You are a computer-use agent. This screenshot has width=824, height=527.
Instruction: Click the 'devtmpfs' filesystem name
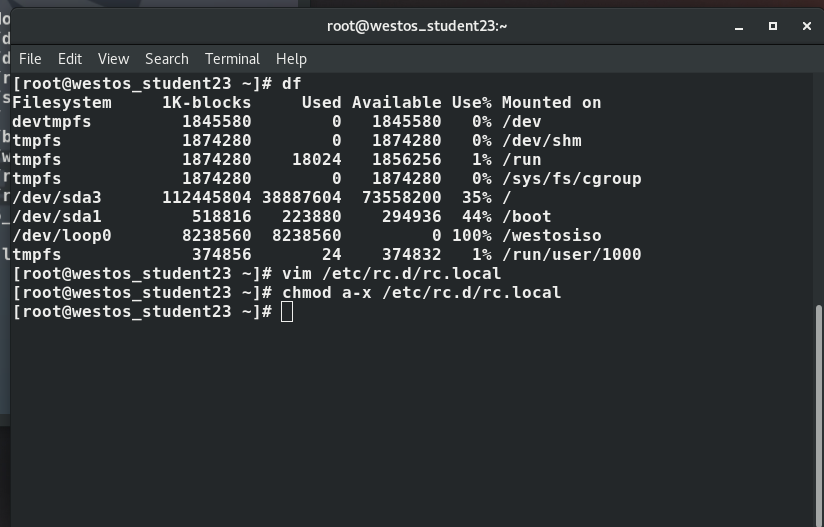tap(52, 122)
